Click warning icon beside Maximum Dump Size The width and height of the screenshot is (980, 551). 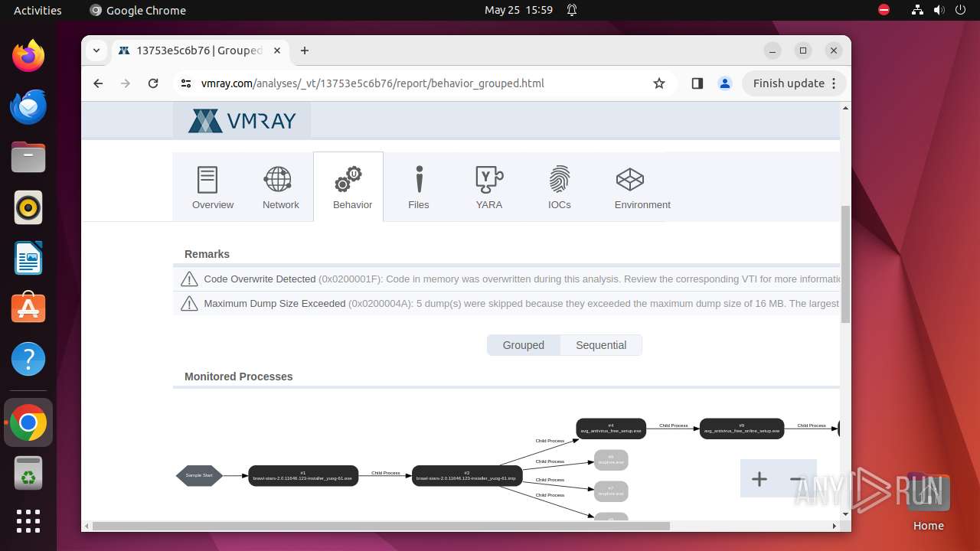(189, 304)
